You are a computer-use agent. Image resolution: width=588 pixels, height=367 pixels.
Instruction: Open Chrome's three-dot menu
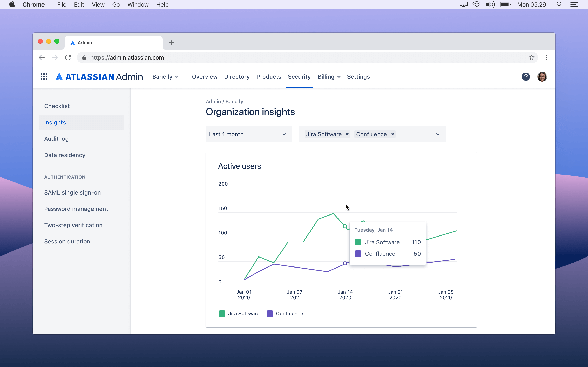pos(546,57)
